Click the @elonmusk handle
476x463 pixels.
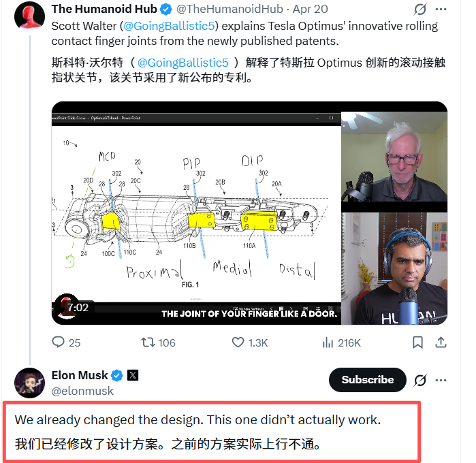(x=82, y=391)
